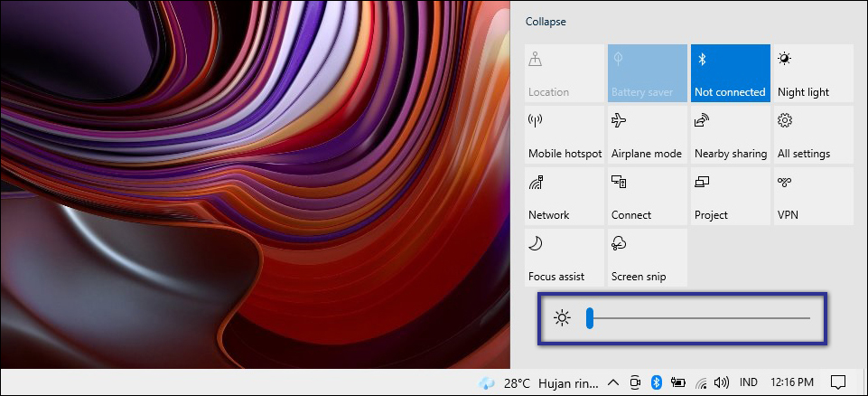This screenshot has height=396, width=868.
Task: Click the brightness slider track midpoint
Action: click(x=697, y=318)
